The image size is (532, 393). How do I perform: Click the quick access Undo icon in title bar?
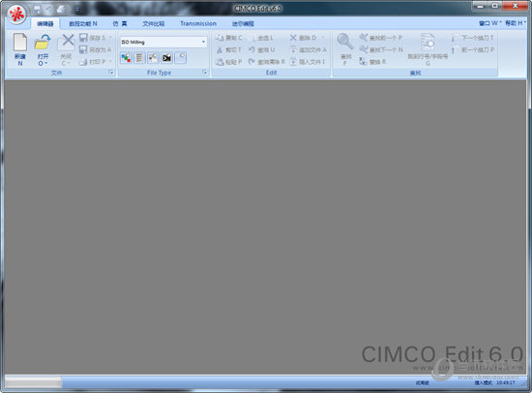(49, 9)
